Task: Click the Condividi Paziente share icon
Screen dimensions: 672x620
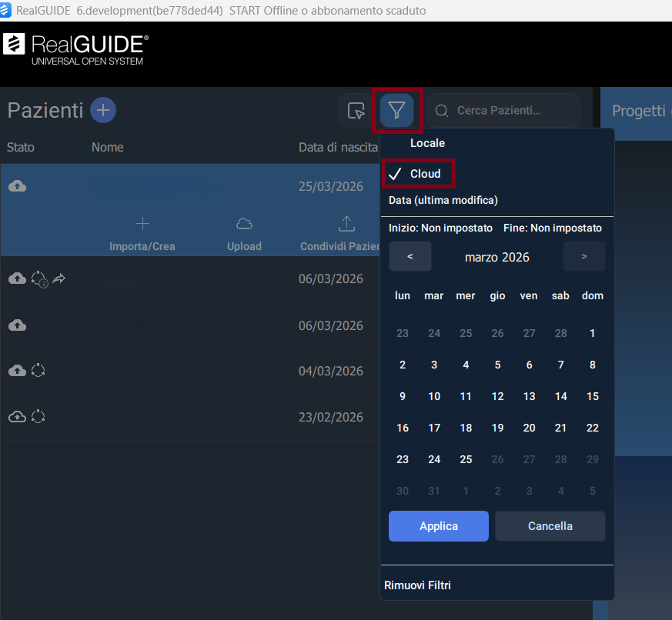Action: (346, 224)
